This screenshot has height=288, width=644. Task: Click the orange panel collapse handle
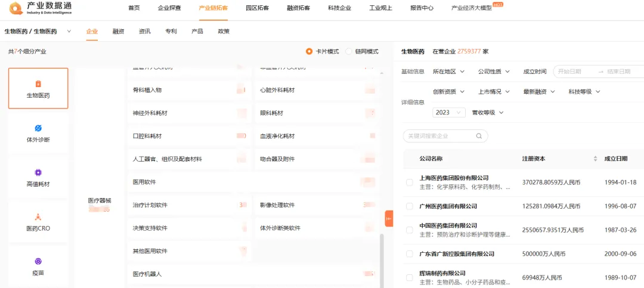click(x=389, y=219)
